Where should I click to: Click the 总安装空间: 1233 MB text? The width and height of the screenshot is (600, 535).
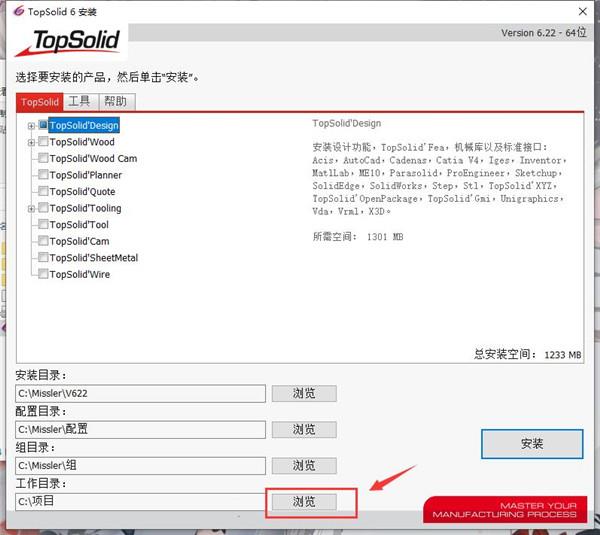(528, 354)
